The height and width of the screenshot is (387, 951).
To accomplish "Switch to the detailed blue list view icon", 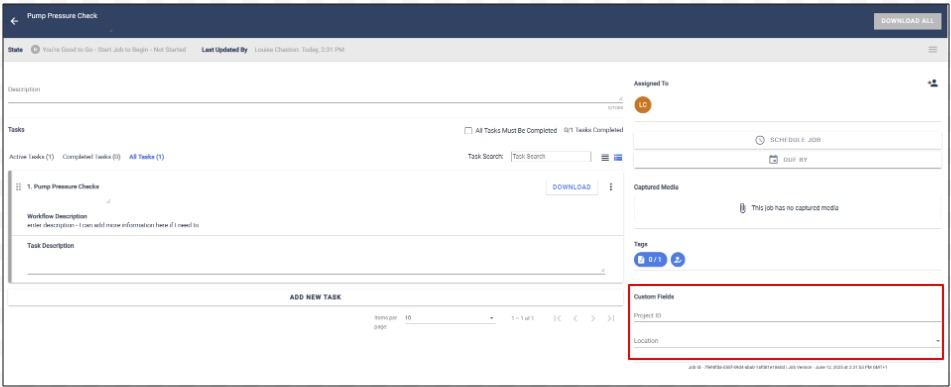I will click(618, 157).
